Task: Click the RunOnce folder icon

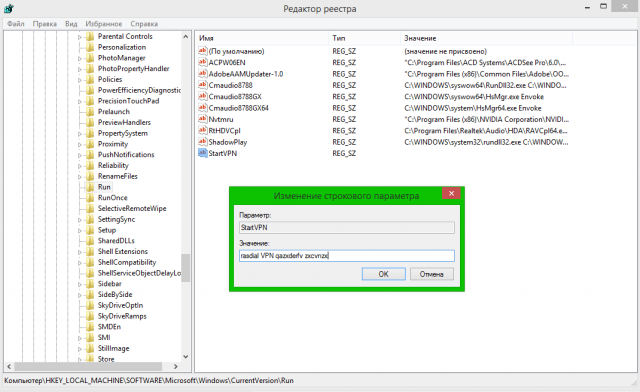Action: [90, 198]
